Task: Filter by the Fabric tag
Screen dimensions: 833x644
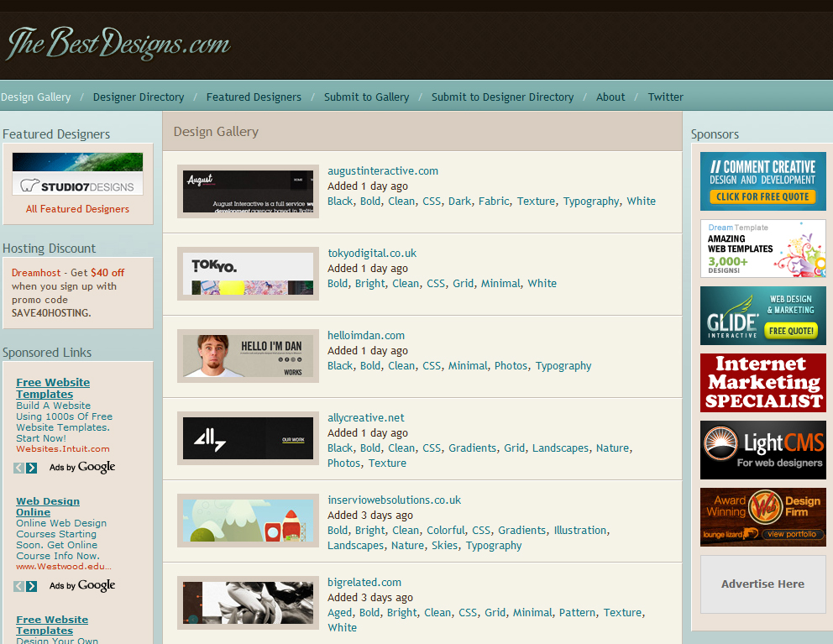Action: (494, 202)
